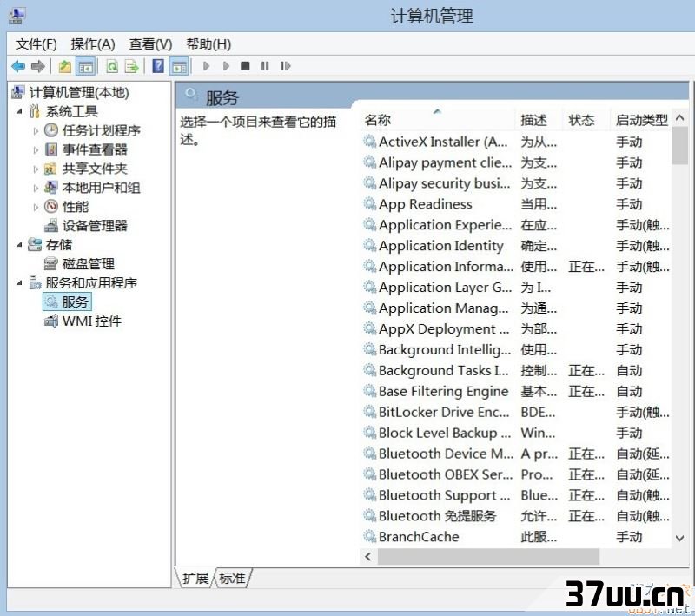695x616 pixels.
Task: Select 本地用户和组 in the tree
Action: tap(101, 188)
